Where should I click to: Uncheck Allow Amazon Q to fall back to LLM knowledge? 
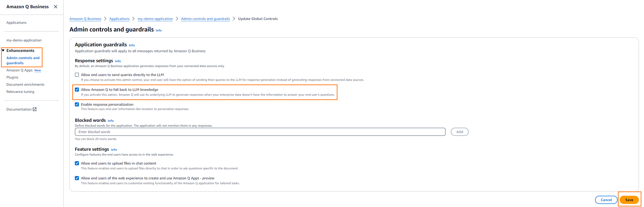pyautogui.click(x=77, y=90)
